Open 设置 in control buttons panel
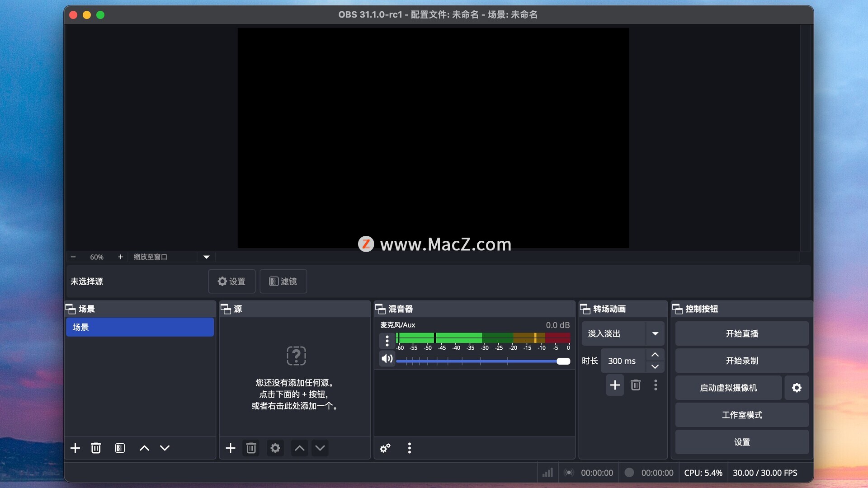Image resolution: width=868 pixels, height=488 pixels. [742, 442]
